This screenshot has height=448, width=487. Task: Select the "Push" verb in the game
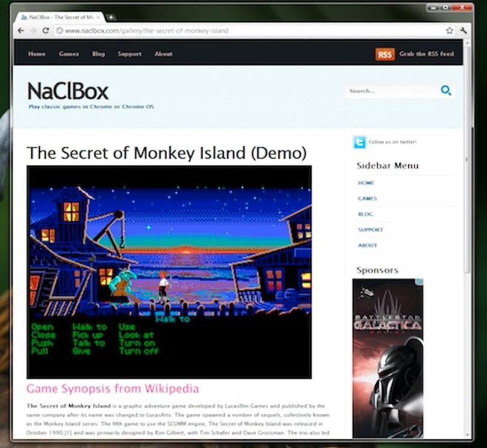pos(42,343)
